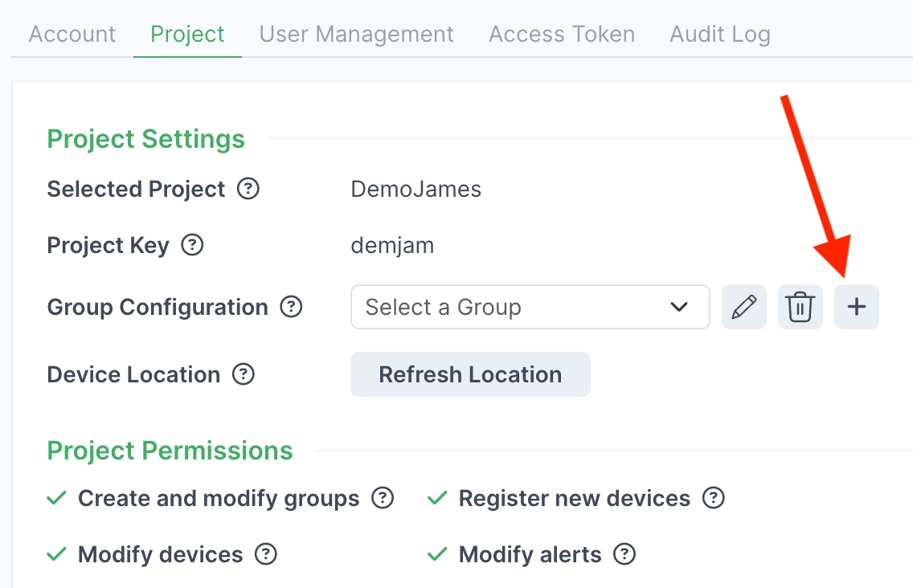Image resolution: width=913 pixels, height=588 pixels.
Task: Open help icon next to Selected Project
Action: [248, 190]
